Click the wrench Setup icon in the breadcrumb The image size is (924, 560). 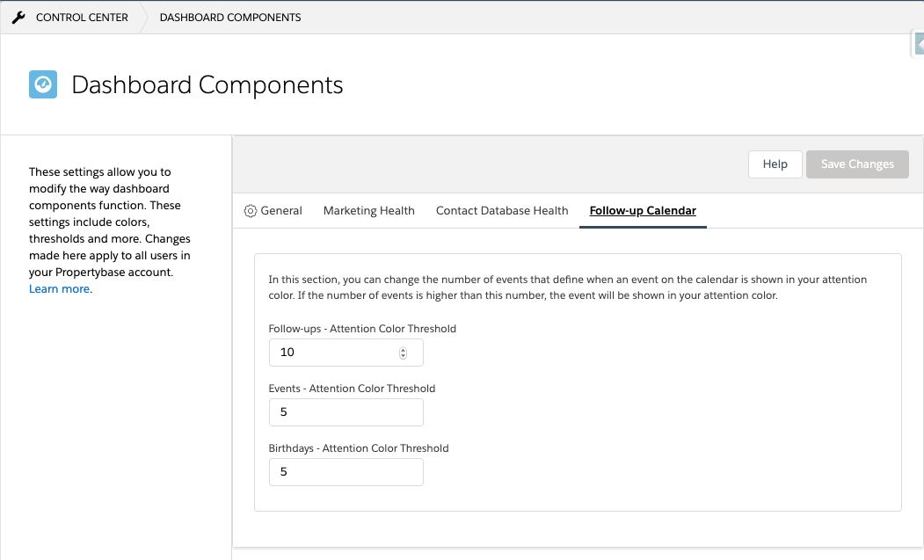[18, 16]
